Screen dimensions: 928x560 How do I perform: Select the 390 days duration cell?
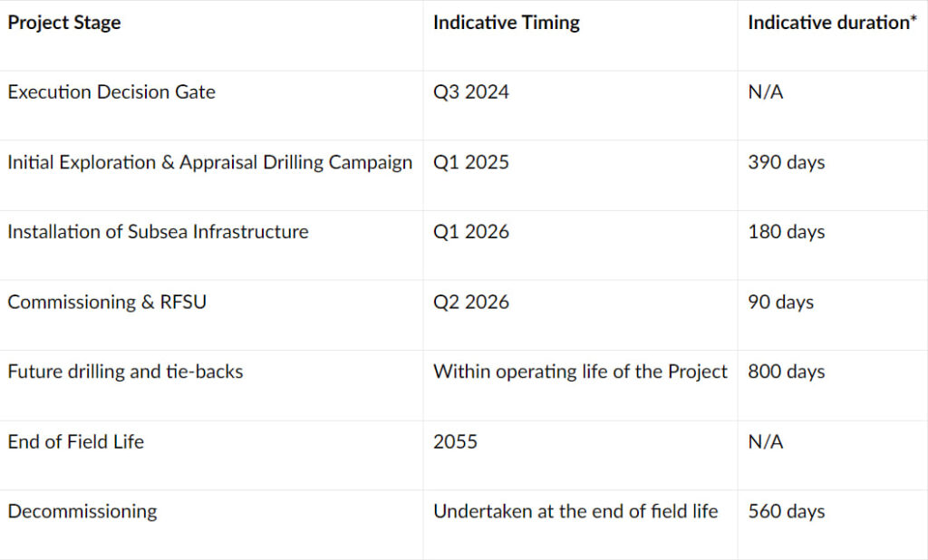(x=787, y=162)
